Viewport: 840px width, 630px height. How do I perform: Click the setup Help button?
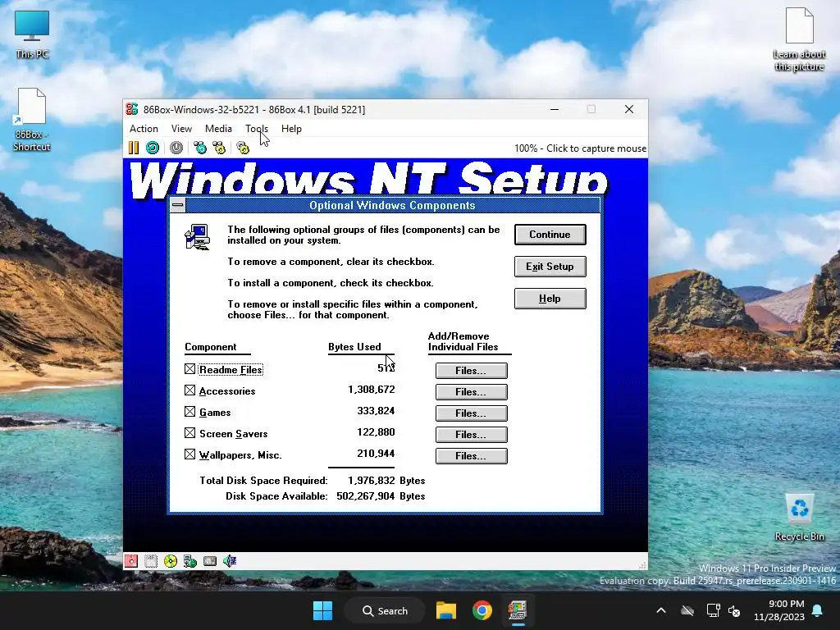point(550,299)
